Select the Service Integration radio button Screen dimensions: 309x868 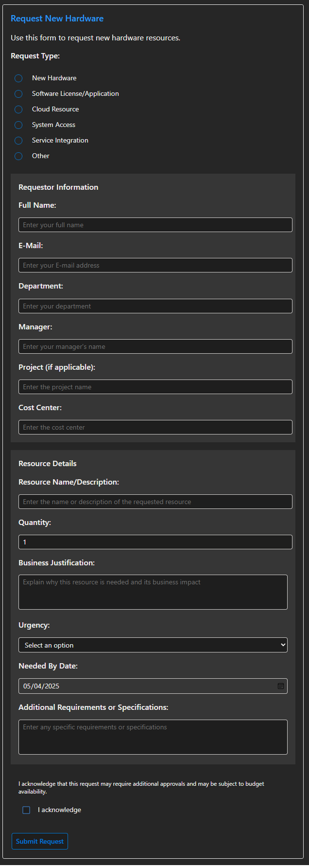coord(18,141)
